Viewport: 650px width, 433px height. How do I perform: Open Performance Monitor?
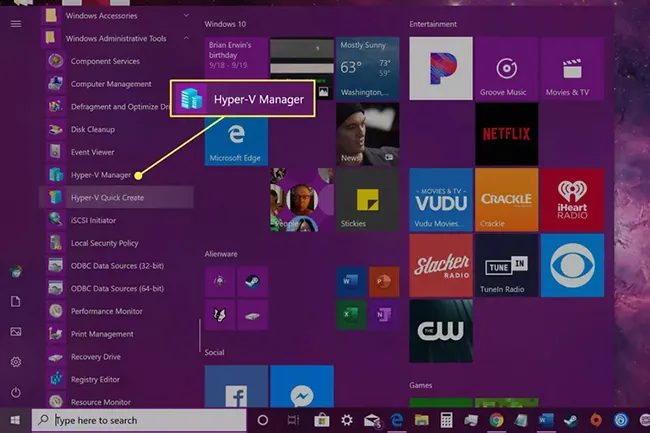tap(116, 311)
